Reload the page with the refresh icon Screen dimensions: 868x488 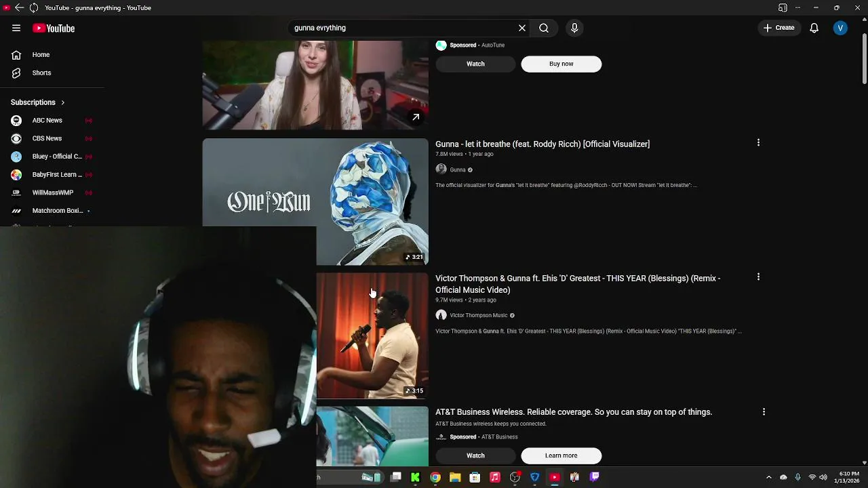33,7
